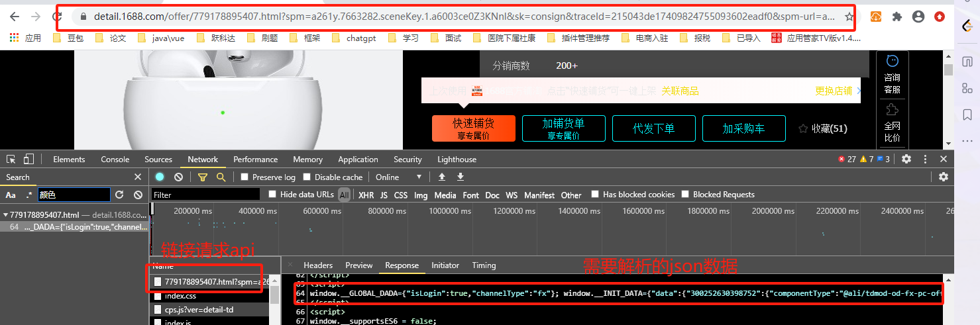Check Has blocked cookies
The height and width of the screenshot is (325, 980).
click(595, 195)
